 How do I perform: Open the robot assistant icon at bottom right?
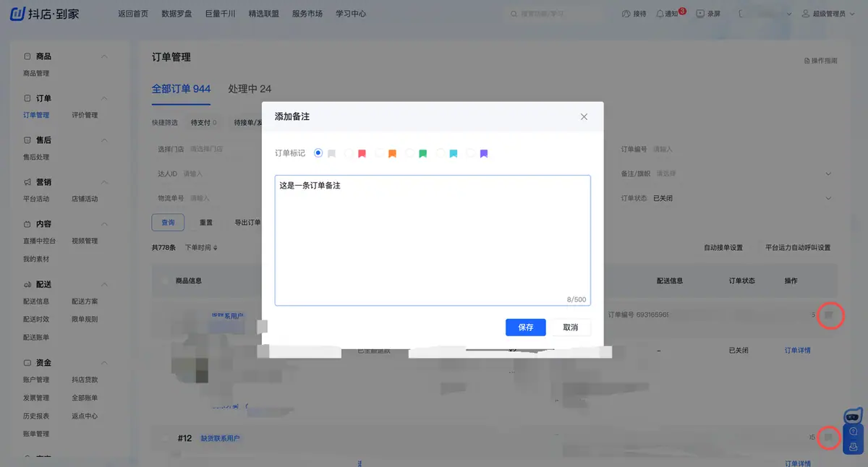coord(854,416)
